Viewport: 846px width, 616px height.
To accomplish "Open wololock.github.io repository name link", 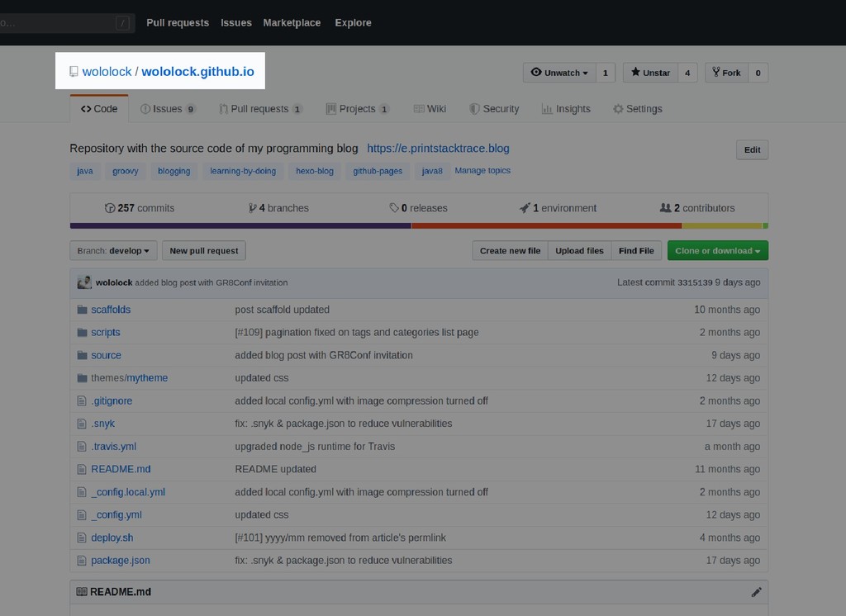I will (197, 72).
